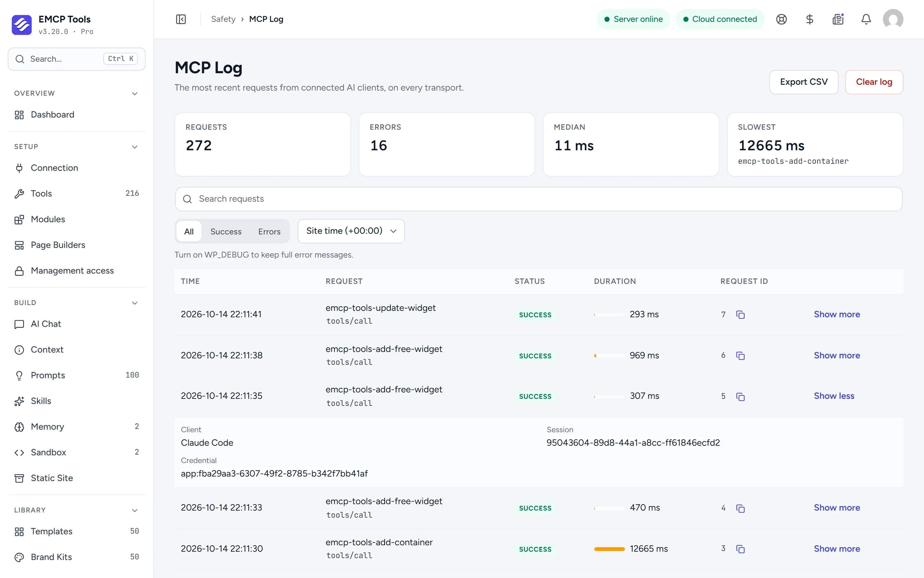Click the EMCP Tools logo

pos(22,25)
